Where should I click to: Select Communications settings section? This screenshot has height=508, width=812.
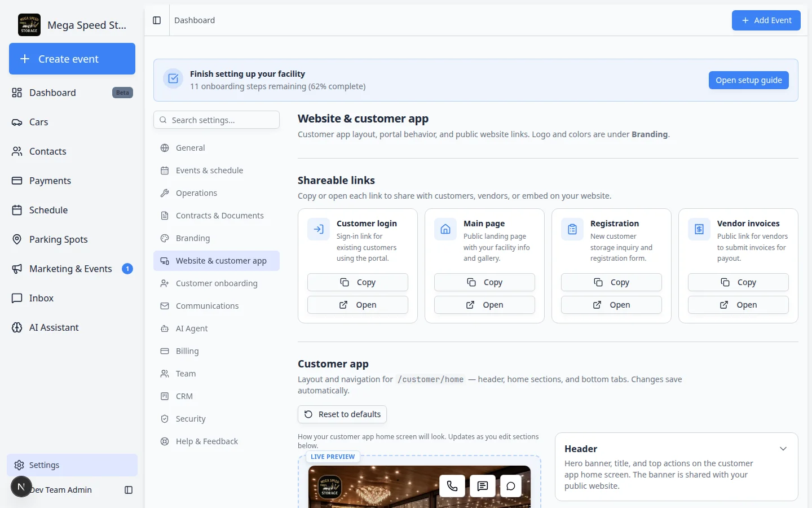217,306
